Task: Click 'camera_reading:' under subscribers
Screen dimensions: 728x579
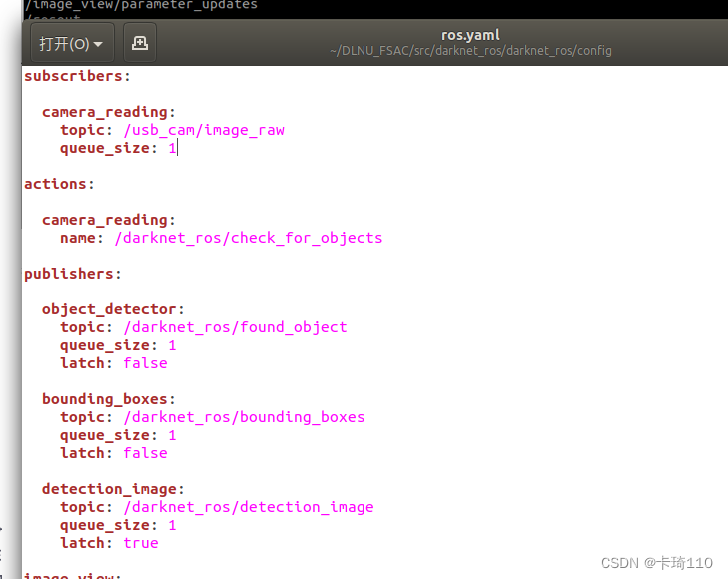Action: 108,112
